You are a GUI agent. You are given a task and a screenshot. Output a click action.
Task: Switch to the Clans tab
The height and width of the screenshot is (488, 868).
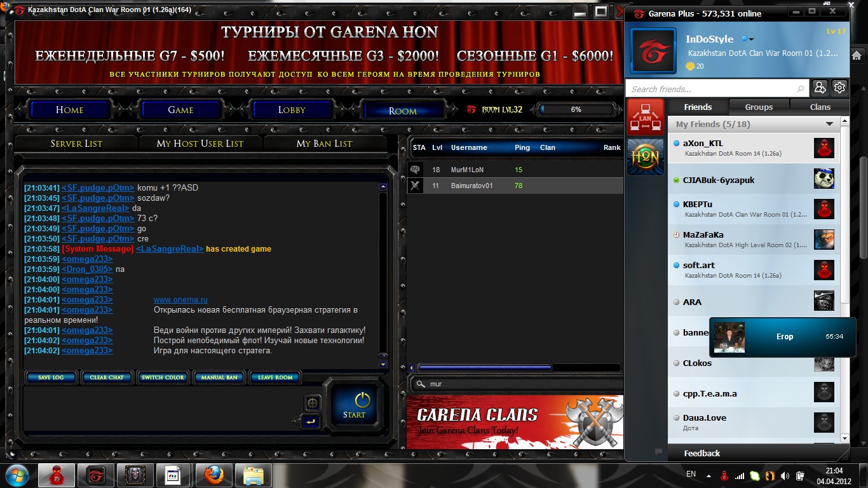point(820,107)
